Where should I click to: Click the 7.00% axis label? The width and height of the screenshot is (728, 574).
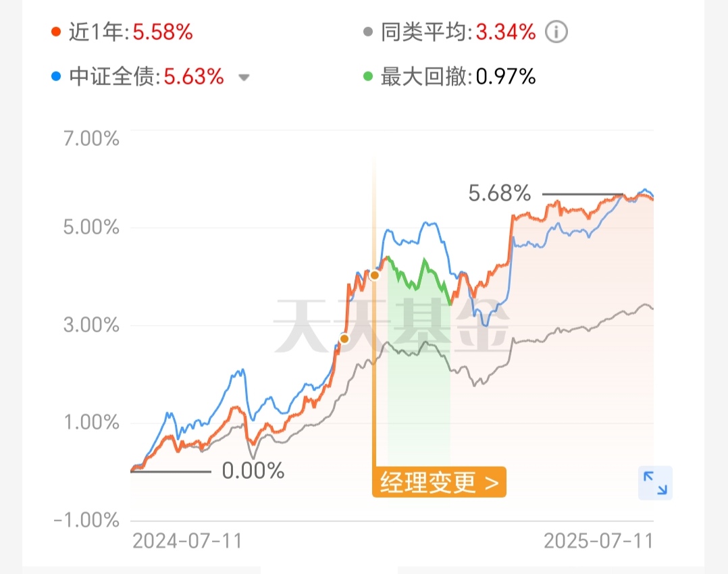(x=91, y=138)
